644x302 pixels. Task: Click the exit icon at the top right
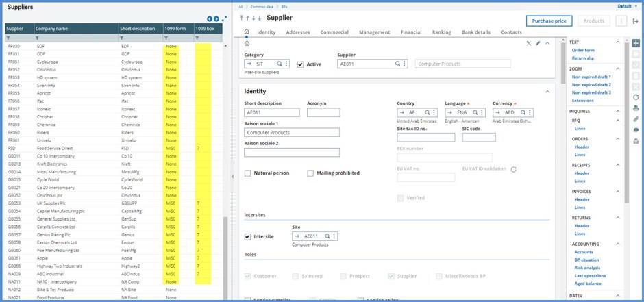point(635,21)
